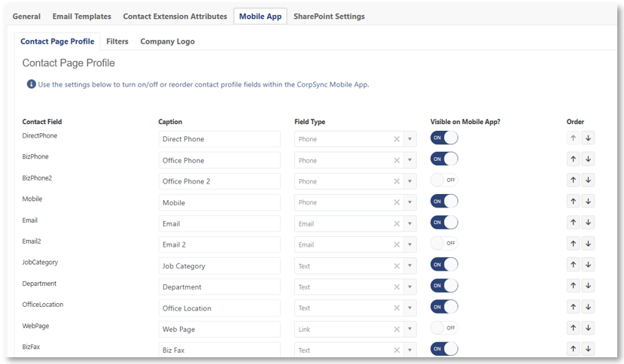Viewport: 624px width, 364px height.
Task: Switch to the Filters sub-tab
Action: 117,41
